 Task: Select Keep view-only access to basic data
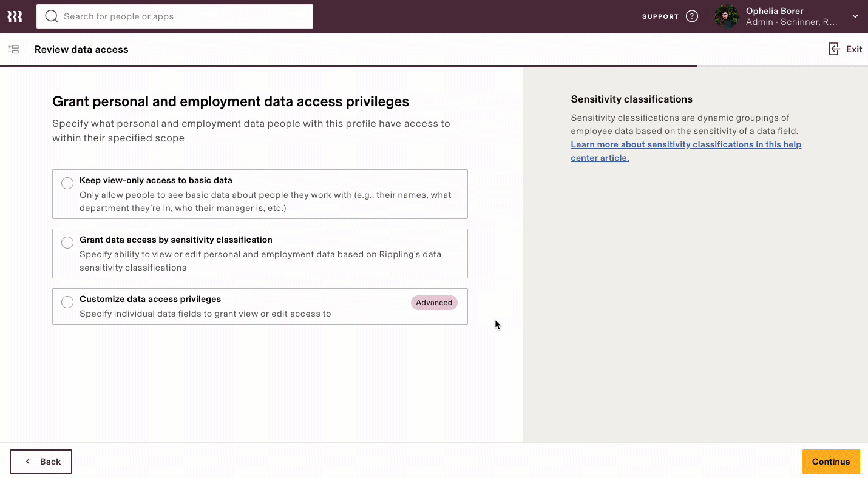(67, 183)
